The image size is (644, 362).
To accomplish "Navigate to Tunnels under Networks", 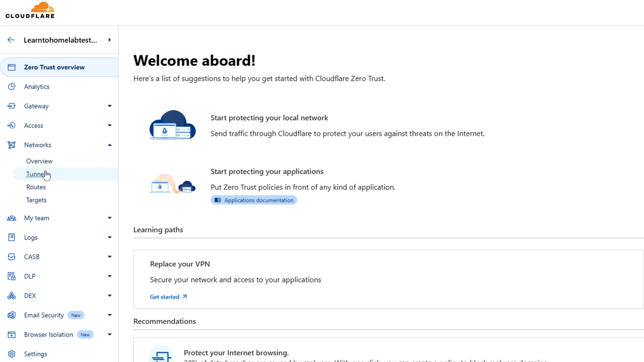I will click(37, 174).
